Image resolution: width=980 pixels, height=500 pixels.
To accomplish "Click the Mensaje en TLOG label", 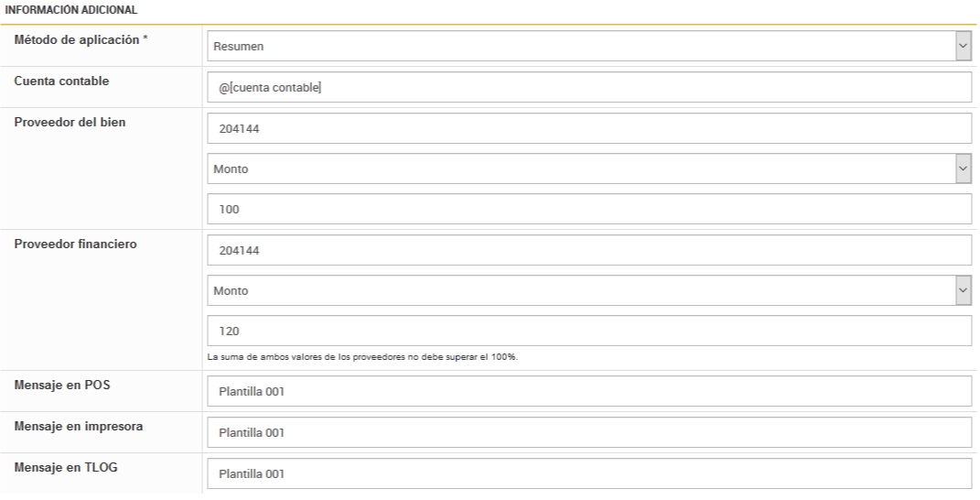I will click(x=65, y=467).
